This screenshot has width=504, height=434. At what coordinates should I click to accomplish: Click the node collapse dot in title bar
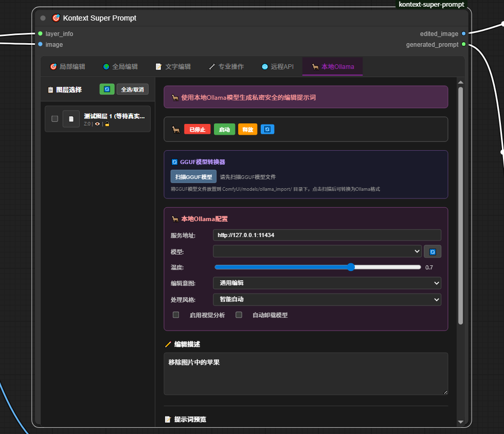coord(43,18)
